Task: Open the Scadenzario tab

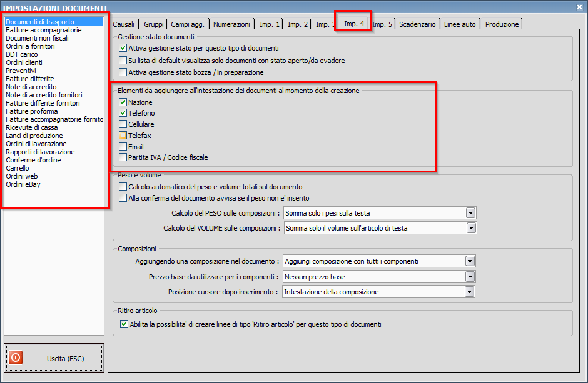Action: pyautogui.click(x=417, y=24)
